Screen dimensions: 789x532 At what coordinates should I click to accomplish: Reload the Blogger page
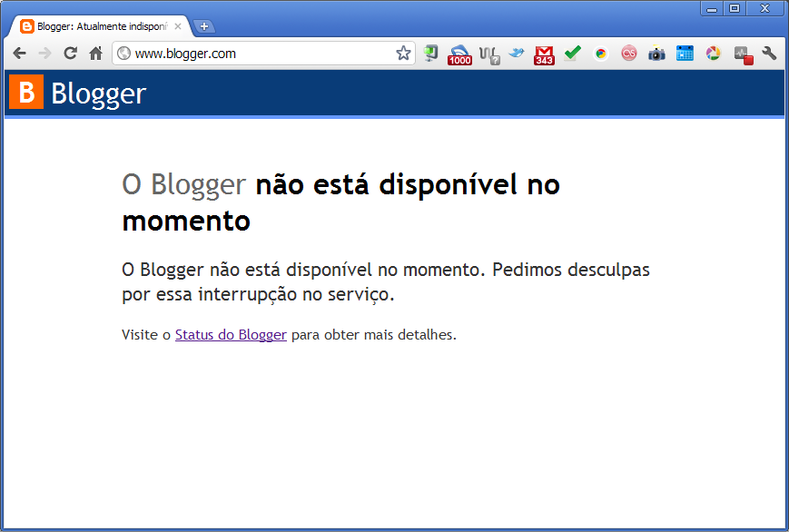pos(70,54)
